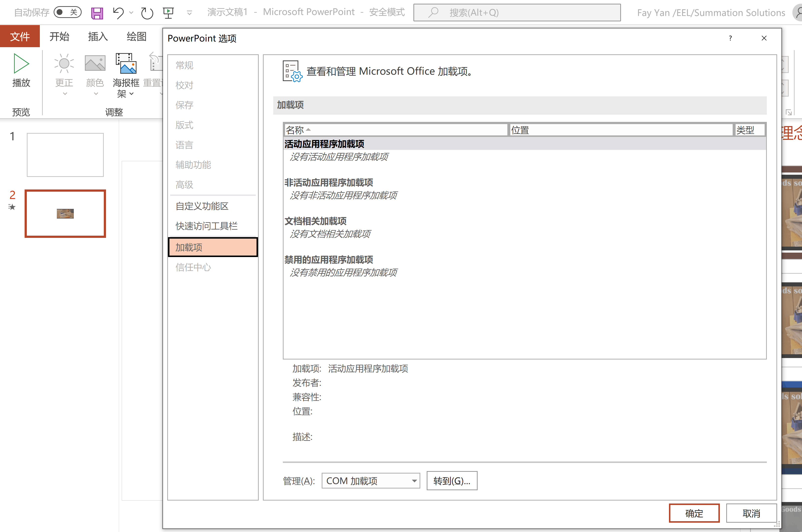Click the Undo arrow icon
This screenshot has height=532, width=802.
coord(118,13)
